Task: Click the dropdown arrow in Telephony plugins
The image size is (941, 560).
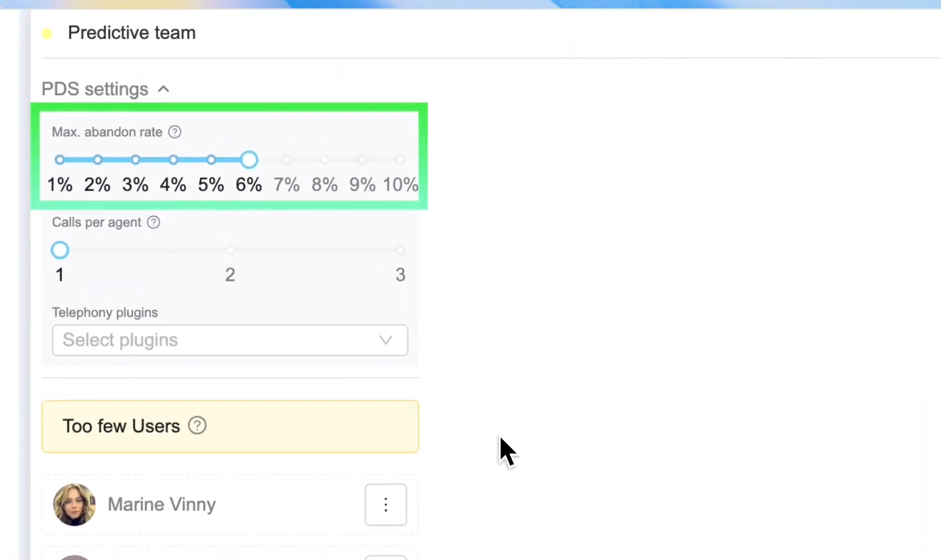Action: click(x=385, y=340)
